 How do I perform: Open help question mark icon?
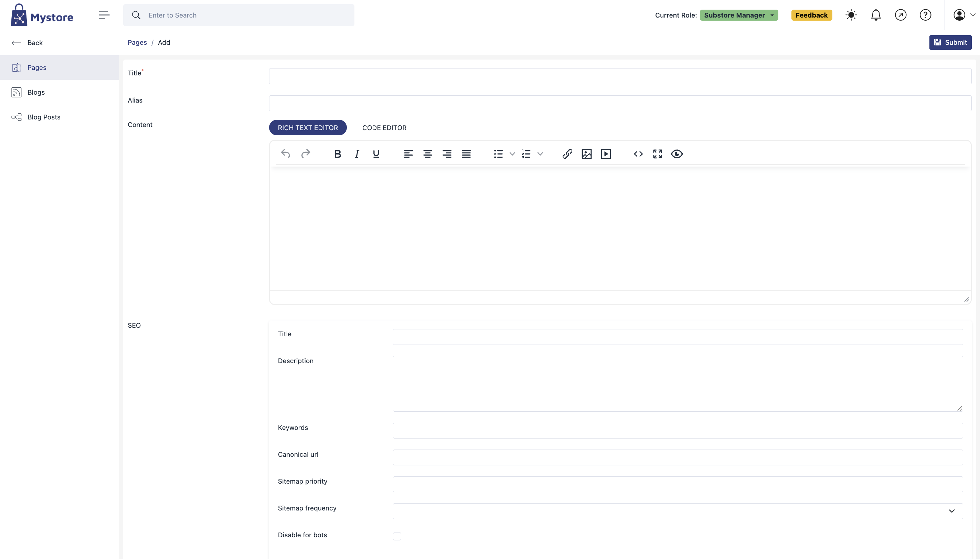click(926, 15)
